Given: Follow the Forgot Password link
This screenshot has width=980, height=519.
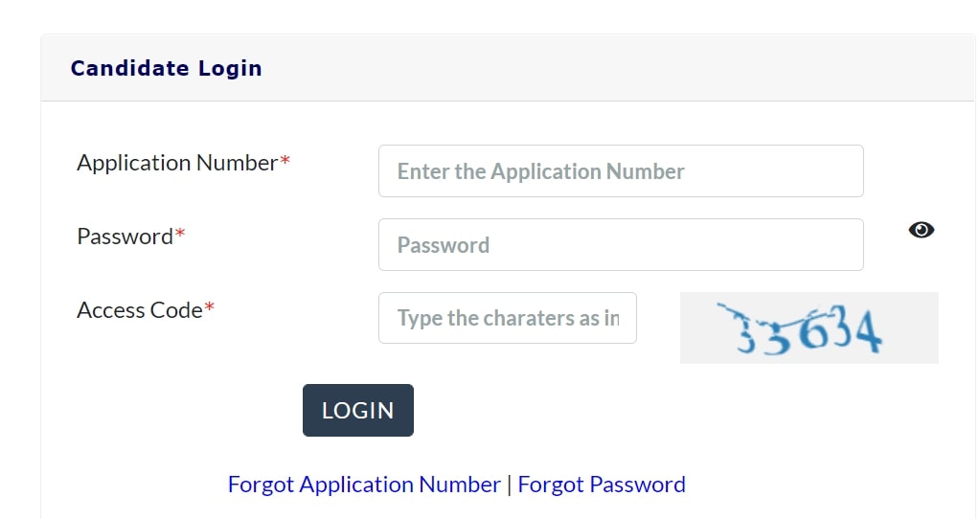Looking at the screenshot, I should [x=602, y=485].
